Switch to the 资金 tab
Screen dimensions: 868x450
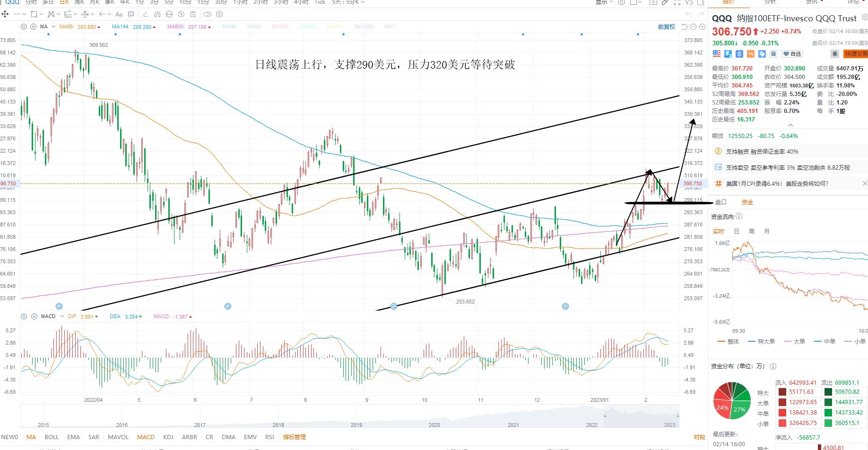[747, 202]
